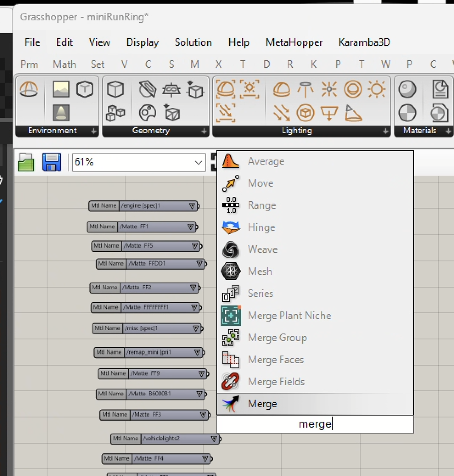Image resolution: width=454 pixels, height=476 pixels.
Task: Select the /remap_mini value list text
Action: coord(149,352)
